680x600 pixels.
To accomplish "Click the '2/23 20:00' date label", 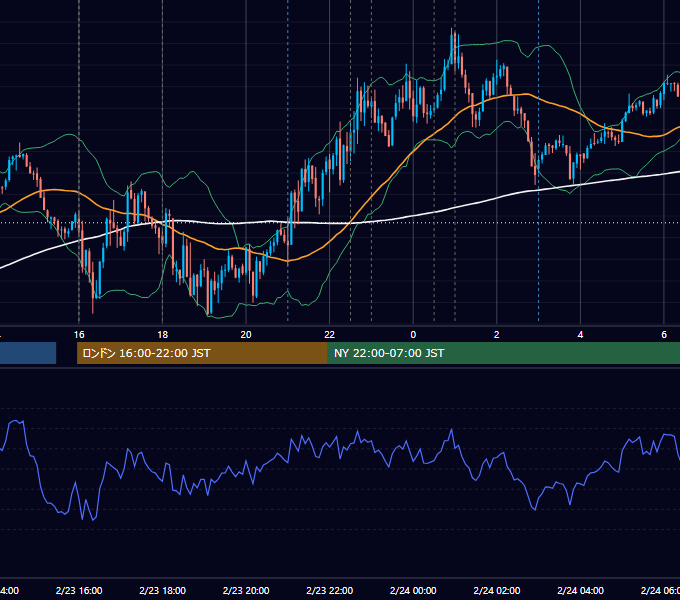I will [x=246, y=590].
